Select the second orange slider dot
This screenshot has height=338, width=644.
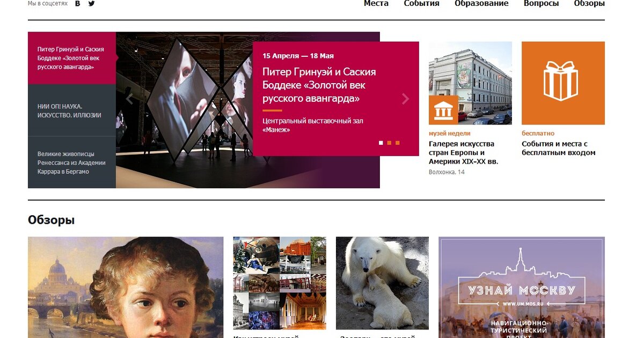click(389, 143)
